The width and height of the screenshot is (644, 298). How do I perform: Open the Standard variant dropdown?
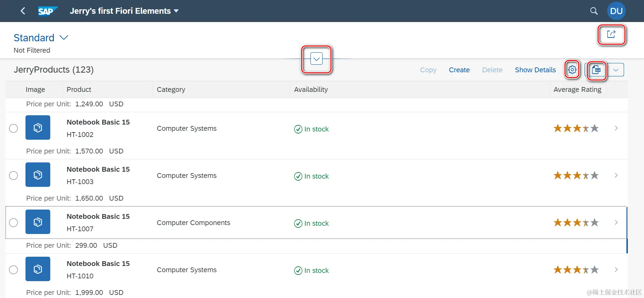pyautogui.click(x=64, y=38)
